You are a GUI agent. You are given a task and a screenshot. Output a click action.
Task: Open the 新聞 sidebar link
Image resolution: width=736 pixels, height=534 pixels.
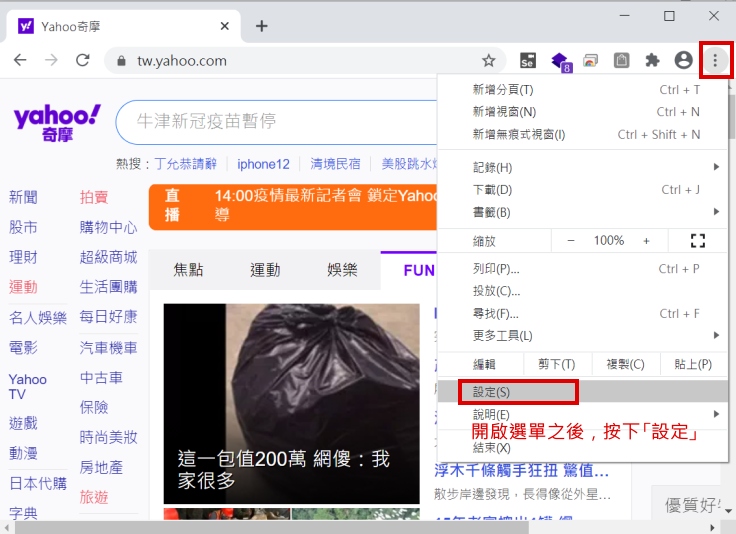coord(23,197)
